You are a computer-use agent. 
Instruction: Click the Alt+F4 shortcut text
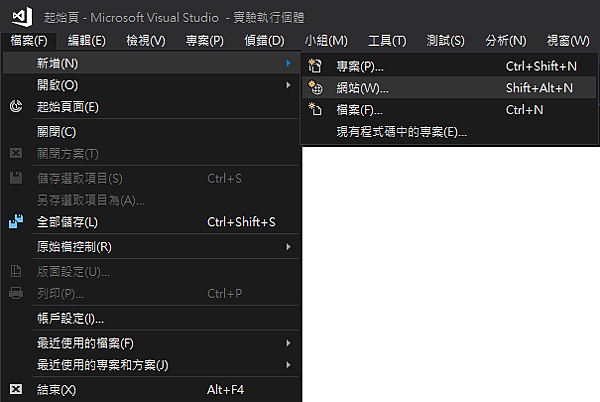tap(225, 390)
